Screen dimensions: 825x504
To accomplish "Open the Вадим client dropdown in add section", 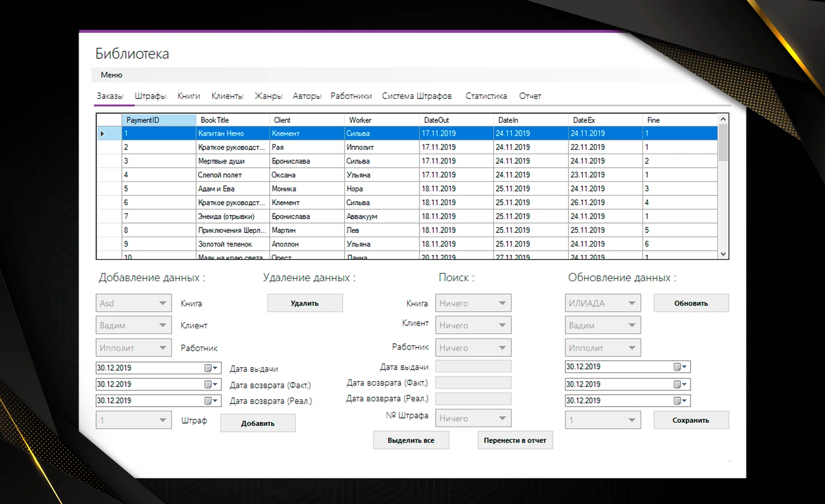I will (133, 325).
